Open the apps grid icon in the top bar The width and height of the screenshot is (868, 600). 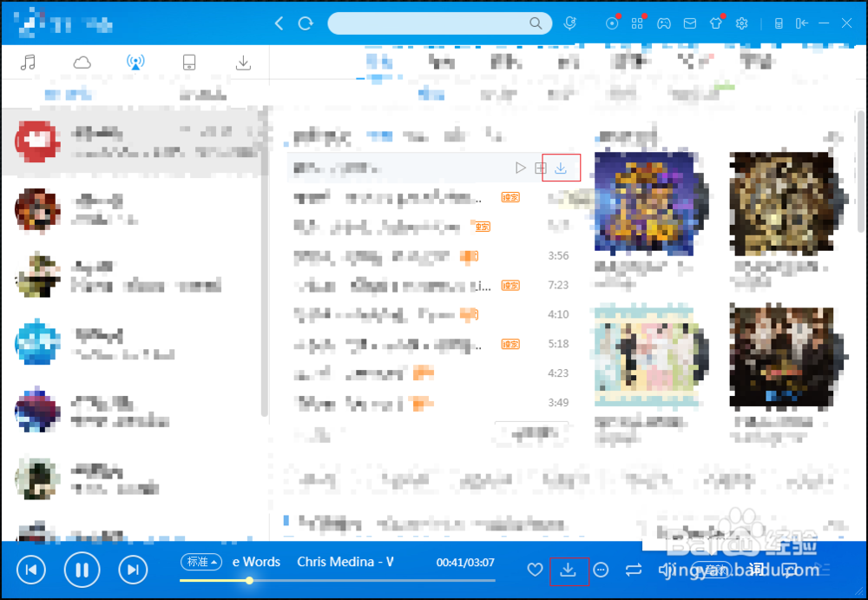click(638, 23)
